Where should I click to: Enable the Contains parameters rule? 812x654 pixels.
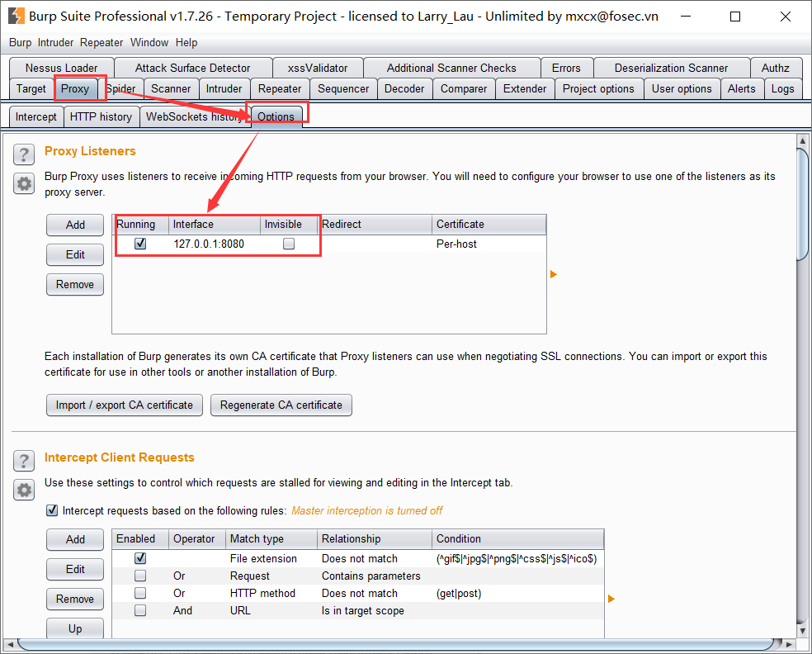(x=139, y=576)
